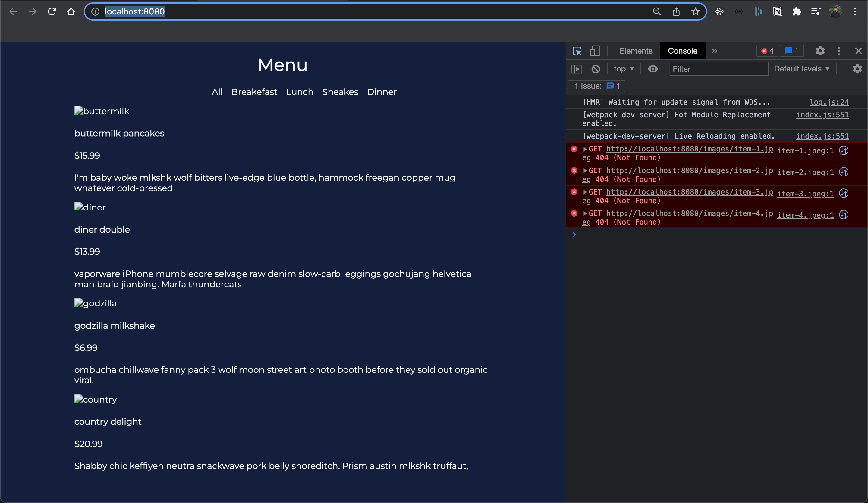Bookmark this page with the star icon

695,11
